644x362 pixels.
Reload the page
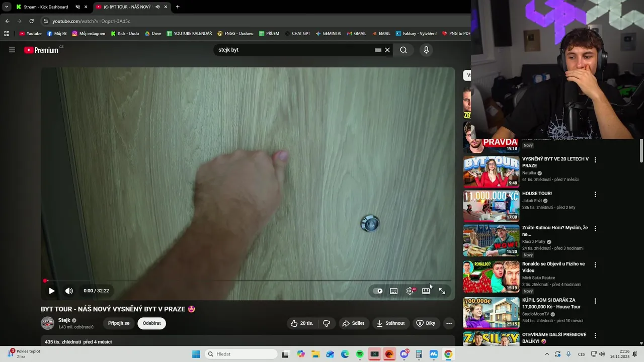pyautogui.click(x=31, y=21)
